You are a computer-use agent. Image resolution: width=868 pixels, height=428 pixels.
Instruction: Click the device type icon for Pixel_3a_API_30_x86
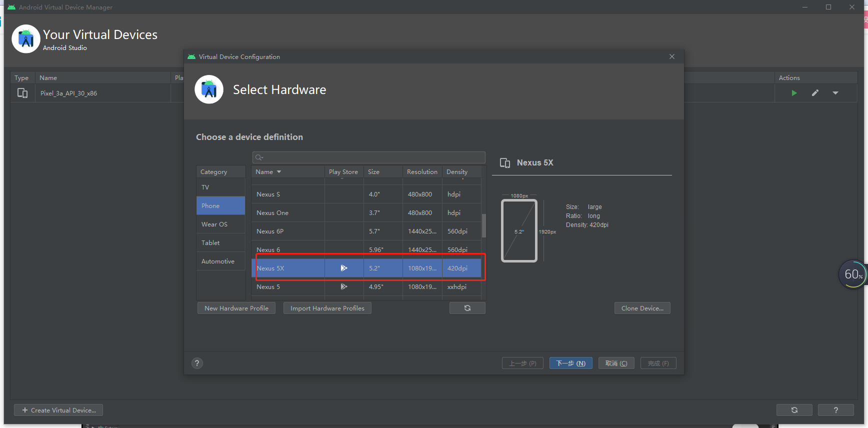tap(22, 93)
